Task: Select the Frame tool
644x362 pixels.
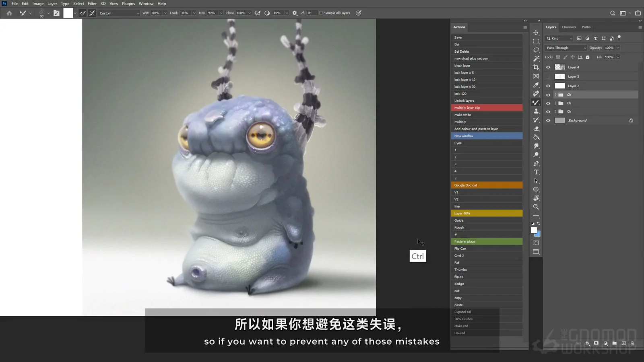Action: pos(536,76)
